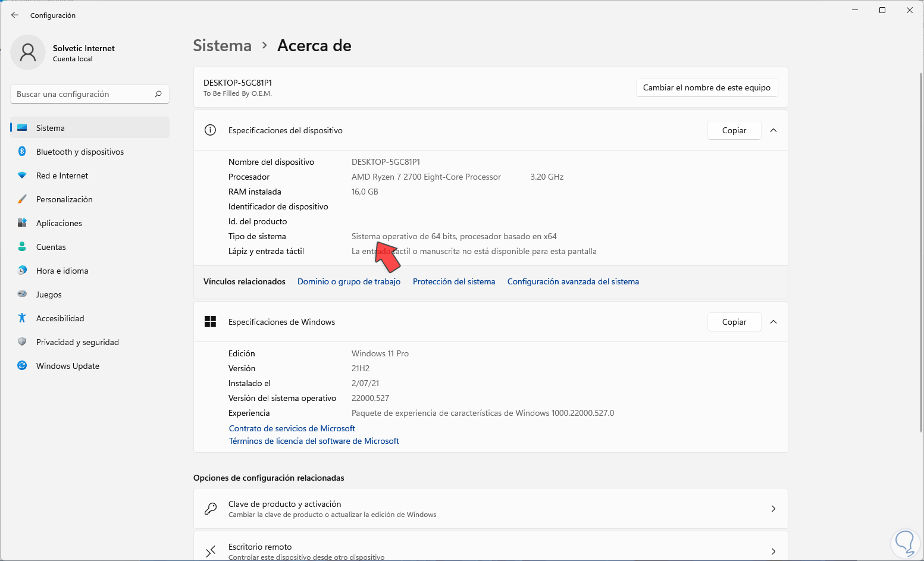Open Privacidad y seguridad shield icon

click(x=22, y=342)
